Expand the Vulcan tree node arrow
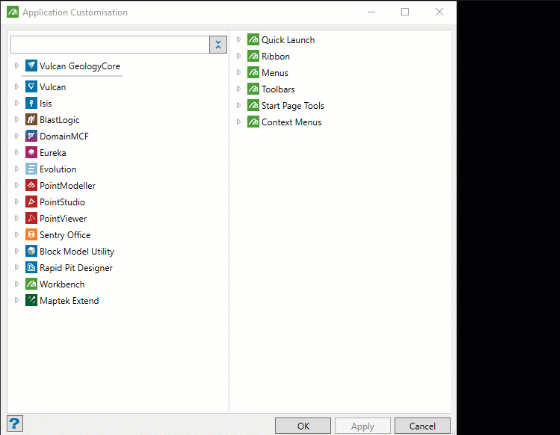Viewport: 560px width, 435px height. (16, 86)
